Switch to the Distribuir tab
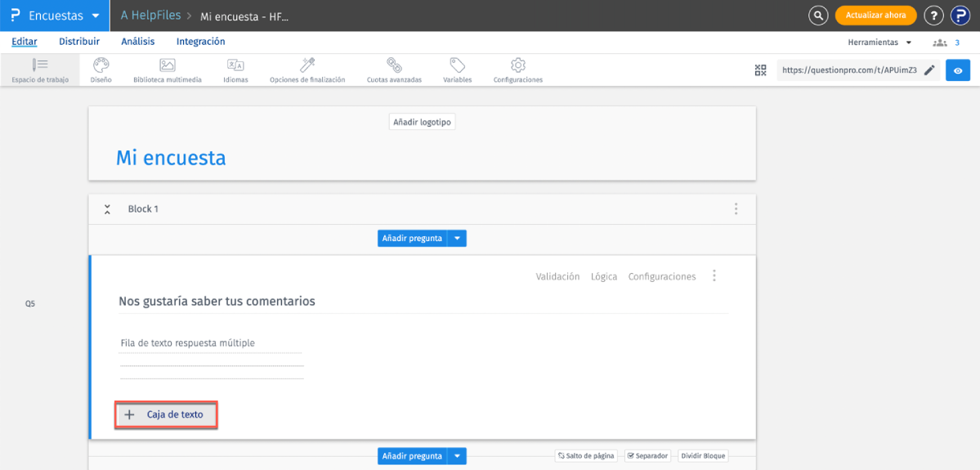This screenshot has height=470, width=980. pyautogui.click(x=79, y=42)
